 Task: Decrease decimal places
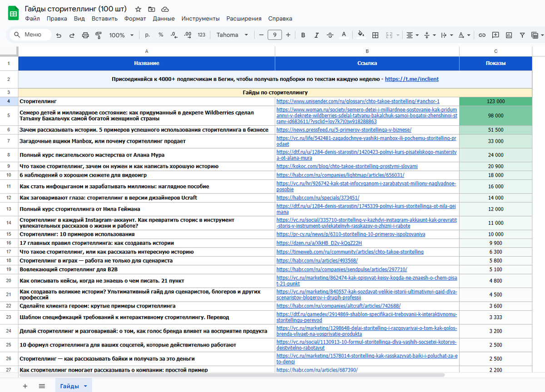pos(173,35)
